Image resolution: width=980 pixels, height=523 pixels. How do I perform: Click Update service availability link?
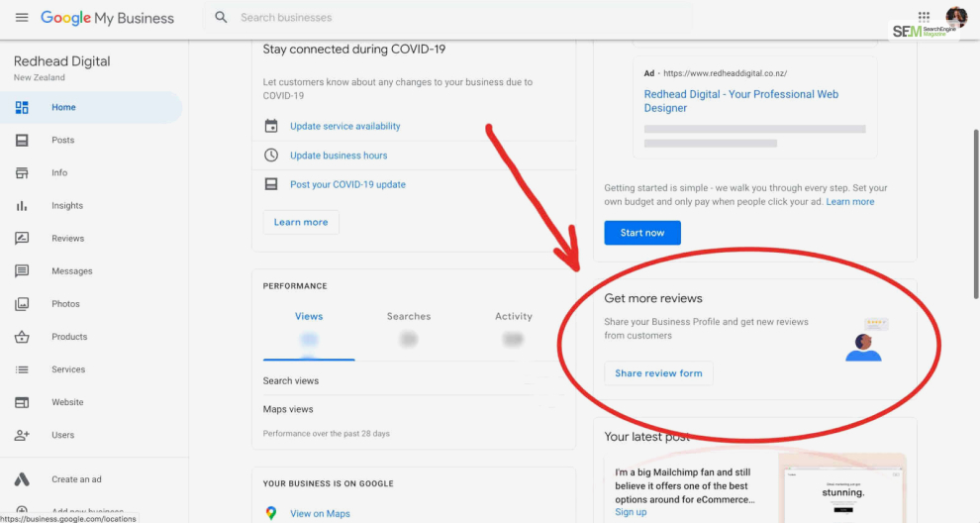(x=345, y=126)
